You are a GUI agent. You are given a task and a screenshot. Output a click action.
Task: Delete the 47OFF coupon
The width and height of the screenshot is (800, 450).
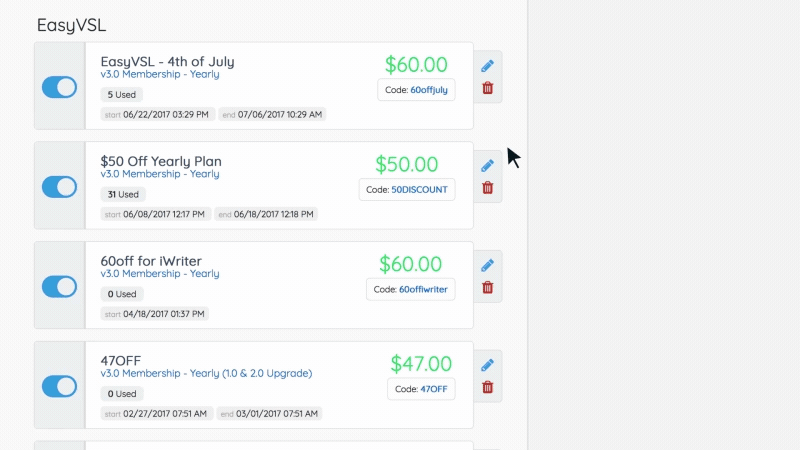point(488,387)
